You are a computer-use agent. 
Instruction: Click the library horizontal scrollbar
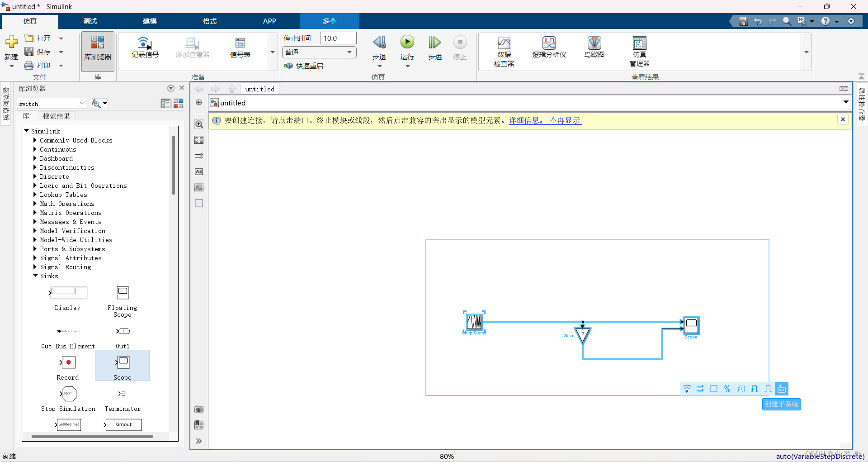(x=92, y=437)
